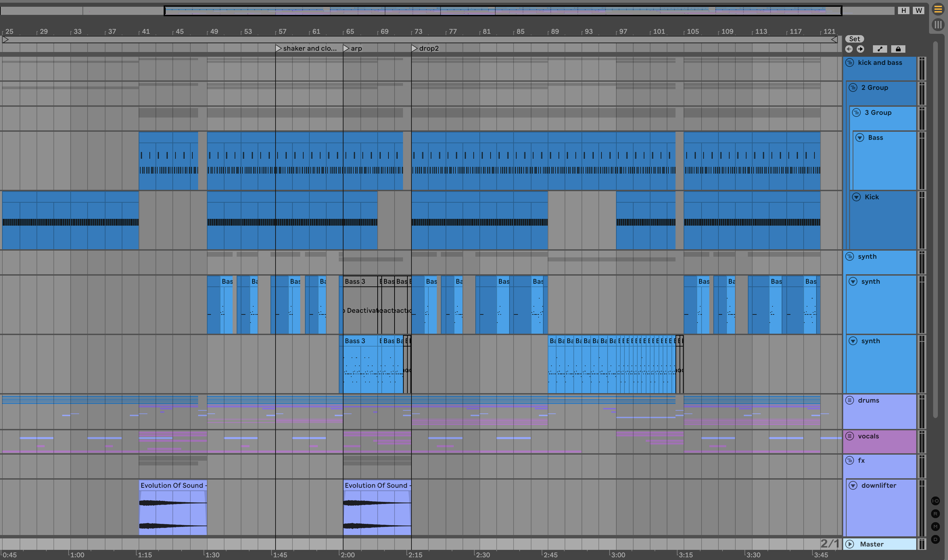Toggle the I-O section visibility
Image resolution: width=948 pixels, height=560 pixels.
coord(935,501)
